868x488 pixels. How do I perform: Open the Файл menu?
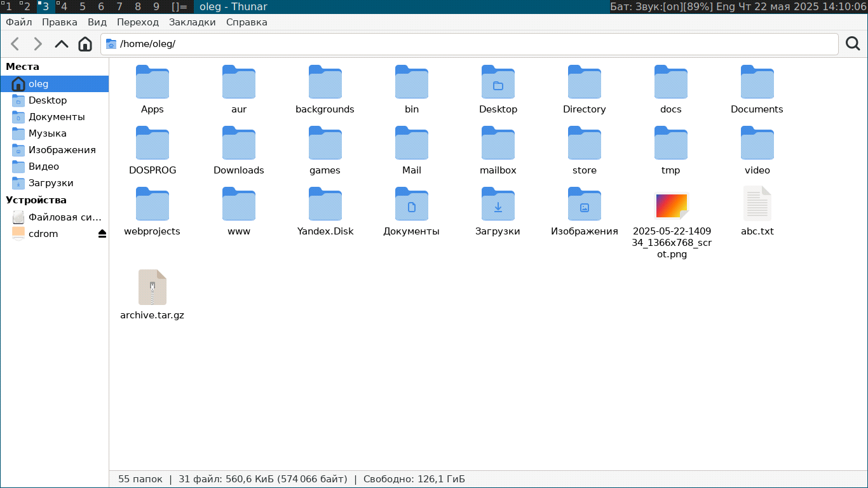tap(19, 22)
